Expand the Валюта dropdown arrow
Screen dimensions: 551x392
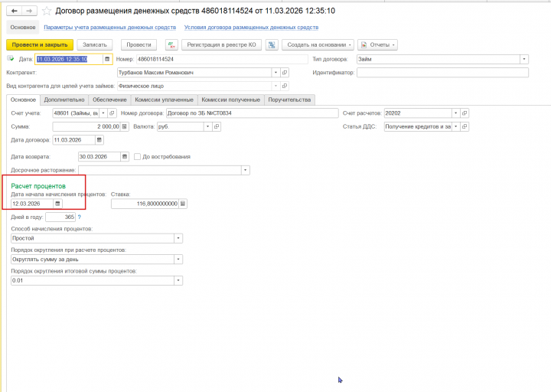(x=207, y=126)
